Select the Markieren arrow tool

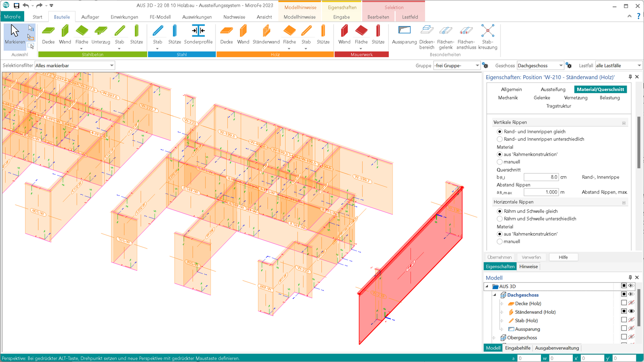click(x=15, y=35)
